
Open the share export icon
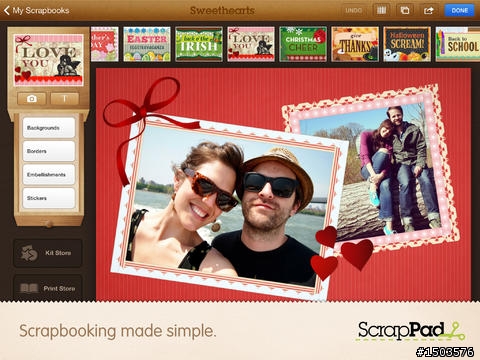point(428,11)
